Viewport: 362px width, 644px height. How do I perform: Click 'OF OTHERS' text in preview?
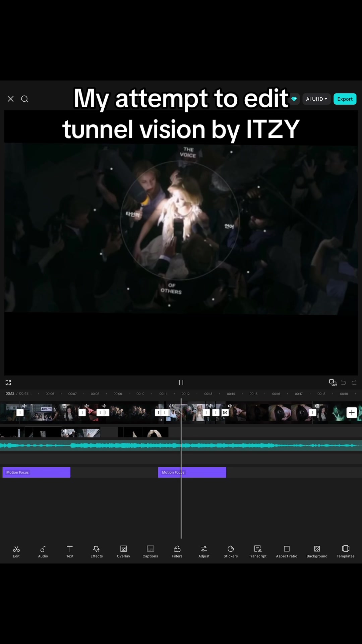pos(171,288)
